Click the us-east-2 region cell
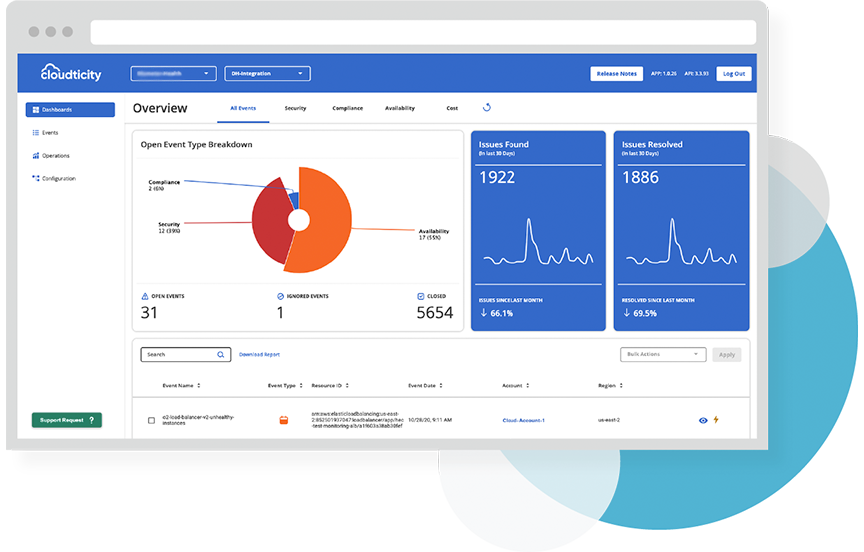This screenshot has width=864, height=552. click(x=609, y=420)
